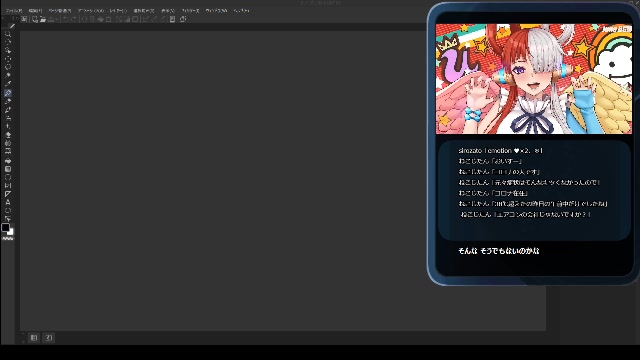Open the File menu
The width and height of the screenshot is (640, 360).
(14, 11)
